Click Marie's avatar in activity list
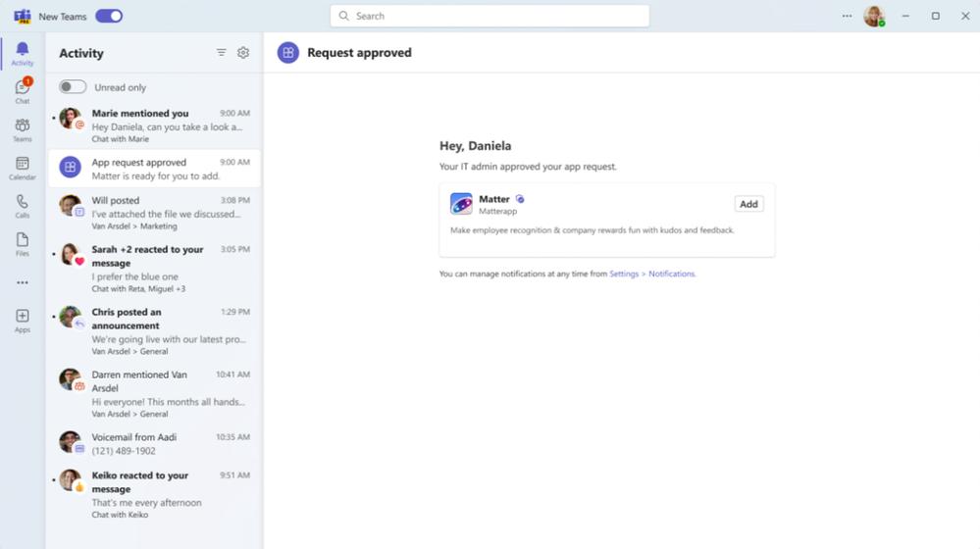 [70, 118]
